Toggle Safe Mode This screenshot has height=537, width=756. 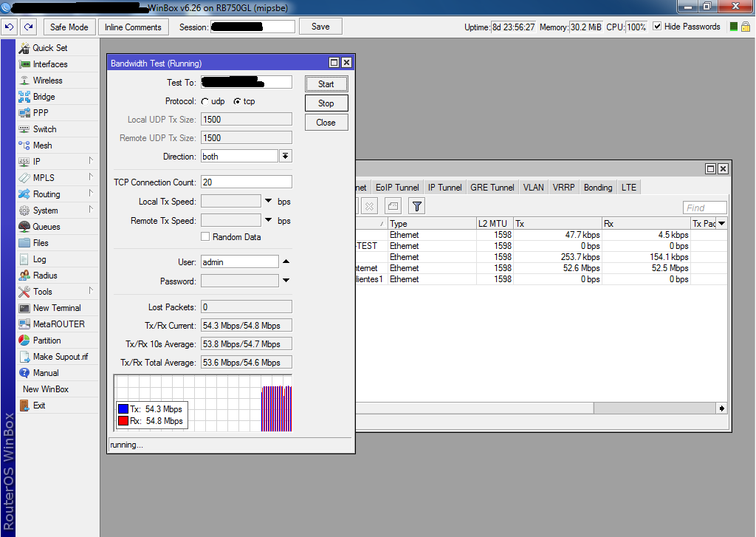tap(69, 27)
